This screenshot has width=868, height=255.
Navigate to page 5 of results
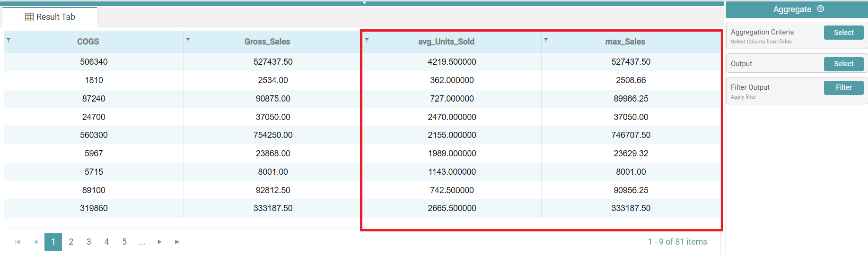[x=124, y=242]
